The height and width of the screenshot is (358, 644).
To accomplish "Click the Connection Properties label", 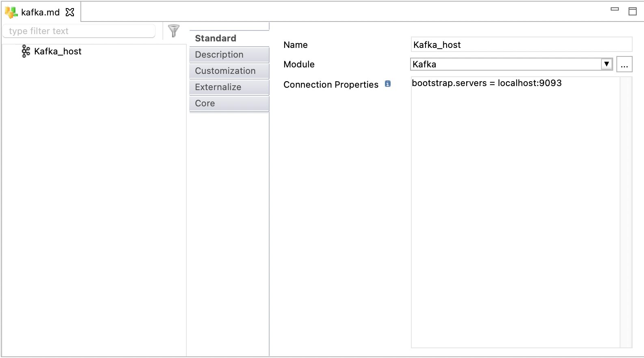I will [x=331, y=85].
